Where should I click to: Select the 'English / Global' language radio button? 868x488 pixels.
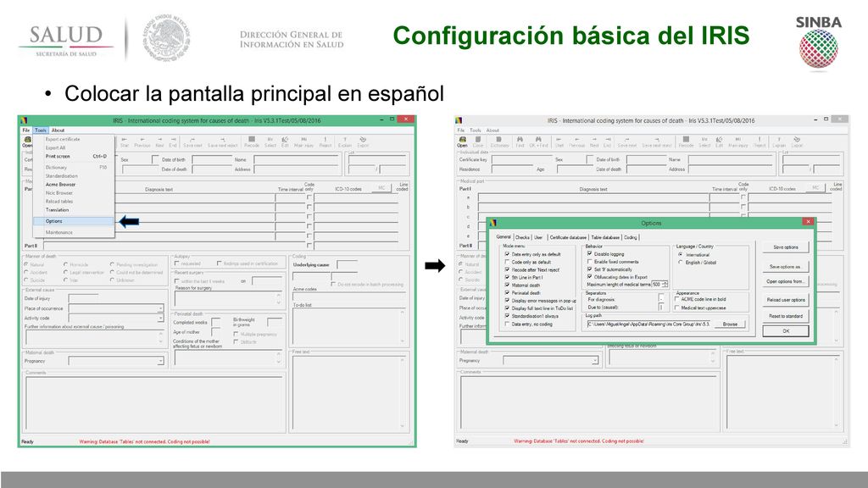click(x=681, y=263)
